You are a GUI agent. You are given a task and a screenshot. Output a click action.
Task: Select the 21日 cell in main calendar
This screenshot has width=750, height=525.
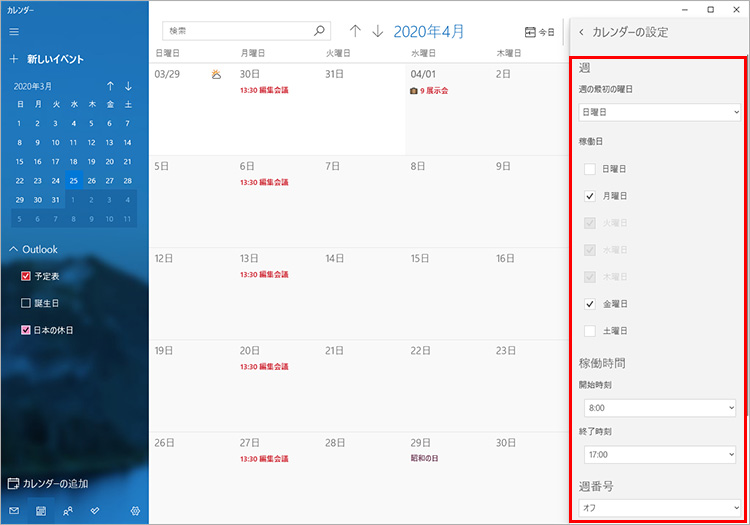click(363, 386)
